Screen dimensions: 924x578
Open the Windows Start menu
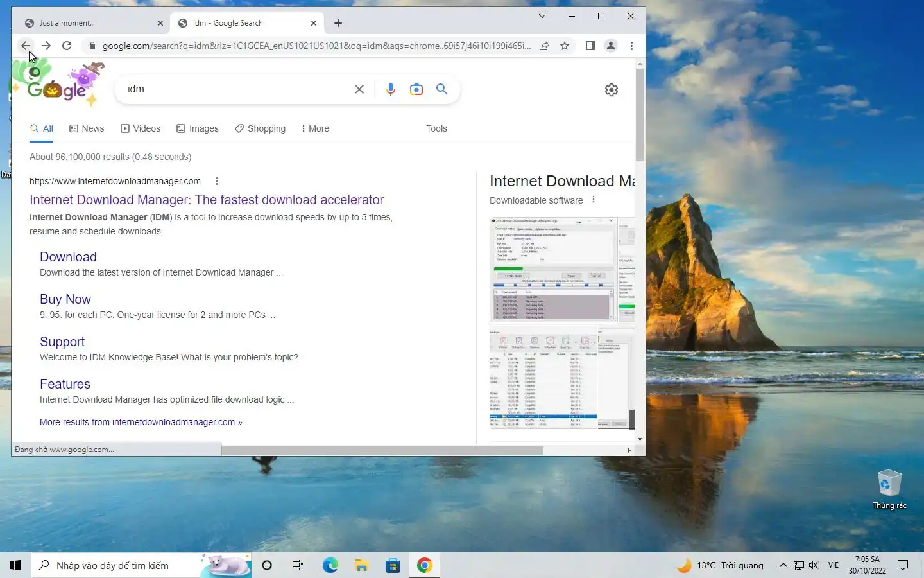(x=15, y=565)
